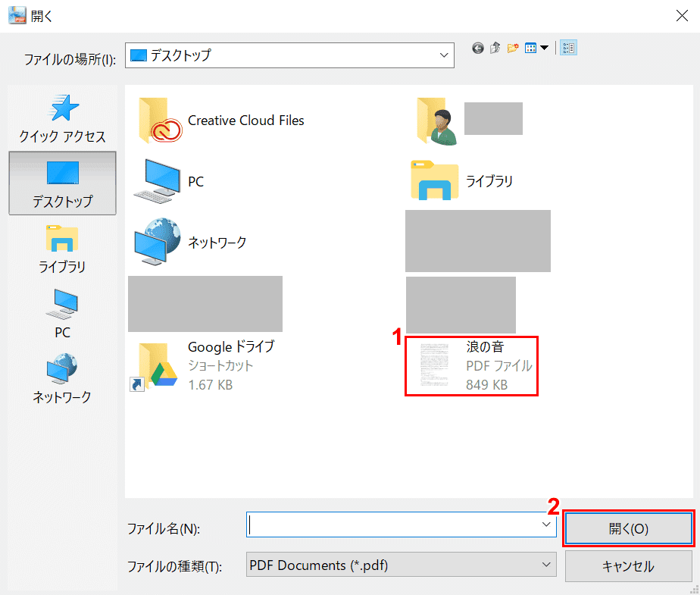Click the 開く(O) button

pos(628,528)
